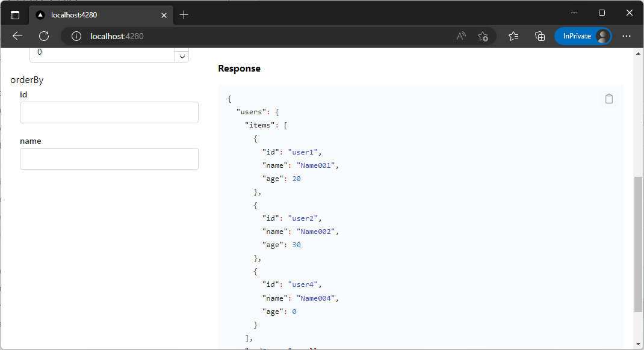Refresh the localhost page
644x350 pixels.
[x=44, y=36]
